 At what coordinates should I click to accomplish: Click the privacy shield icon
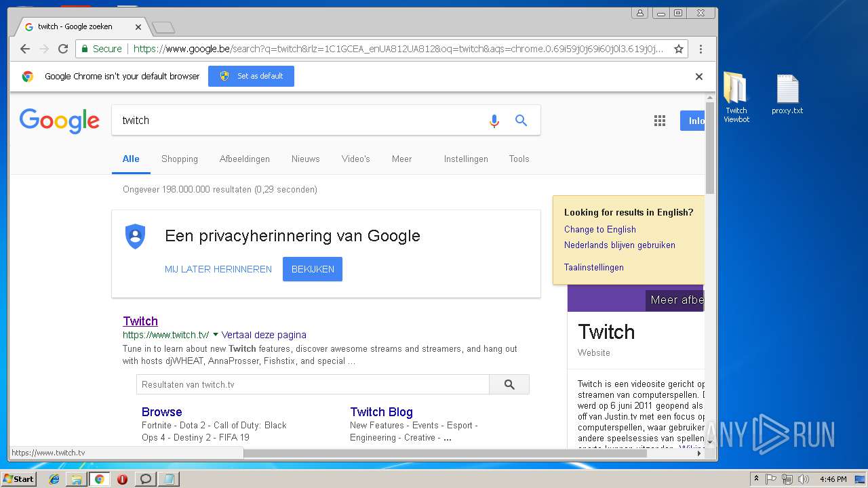click(136, 236)
